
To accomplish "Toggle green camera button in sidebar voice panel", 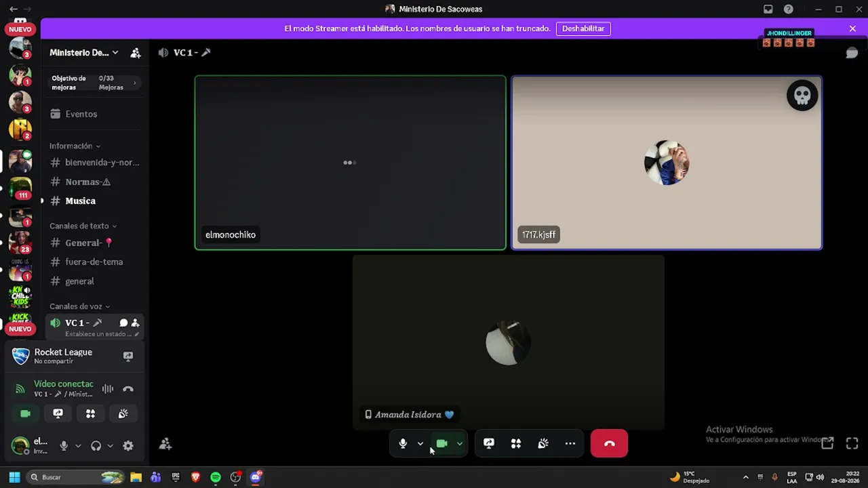I will [x=25, y=413].
